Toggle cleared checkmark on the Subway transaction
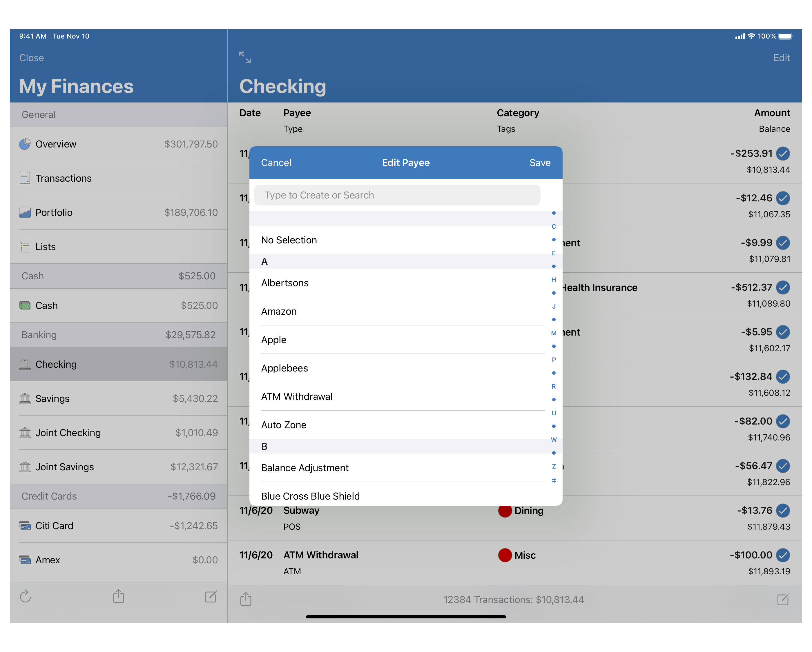Image resolution: width=812 pixels, height=652 pixels. tap(783, 511)
